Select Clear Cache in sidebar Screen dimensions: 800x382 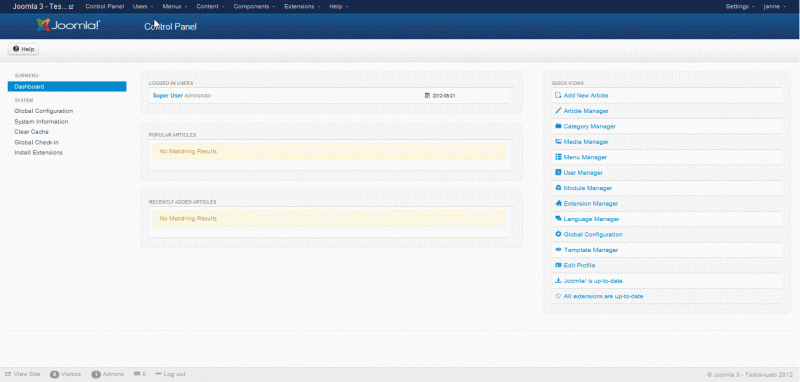[x=32, y=132]
